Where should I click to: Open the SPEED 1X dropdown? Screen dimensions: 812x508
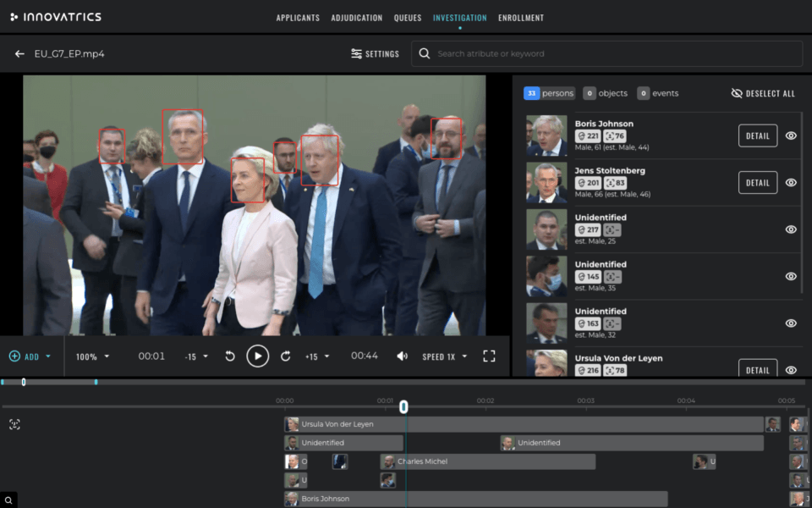click(x=442, y=356)
